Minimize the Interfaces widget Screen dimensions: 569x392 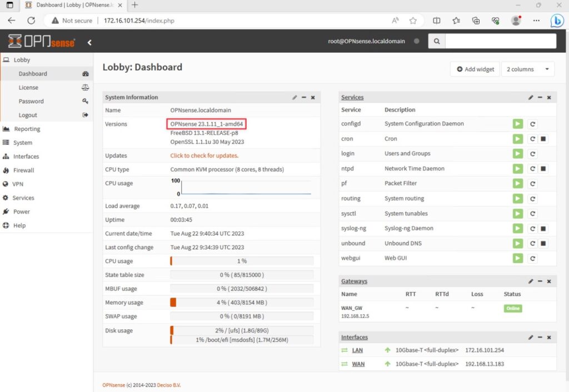point(540,337)
